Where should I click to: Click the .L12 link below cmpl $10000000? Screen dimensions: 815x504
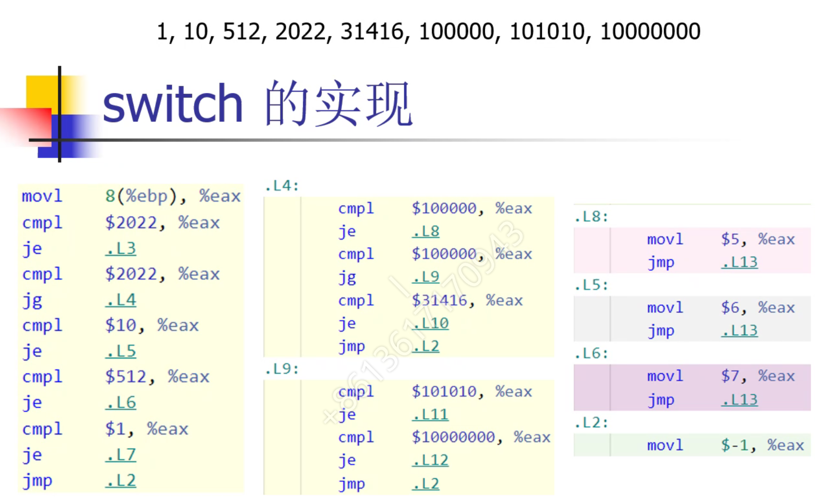(430, 460)
